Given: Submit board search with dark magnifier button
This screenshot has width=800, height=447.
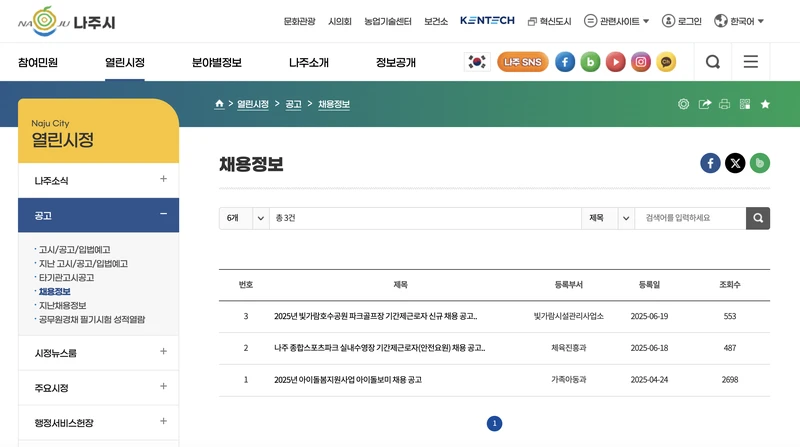Looking at the screenshot, I should click(x=758, y=218).
